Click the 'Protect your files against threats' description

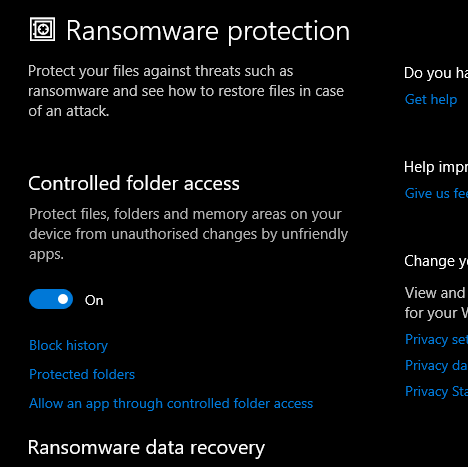click(186, 91)
